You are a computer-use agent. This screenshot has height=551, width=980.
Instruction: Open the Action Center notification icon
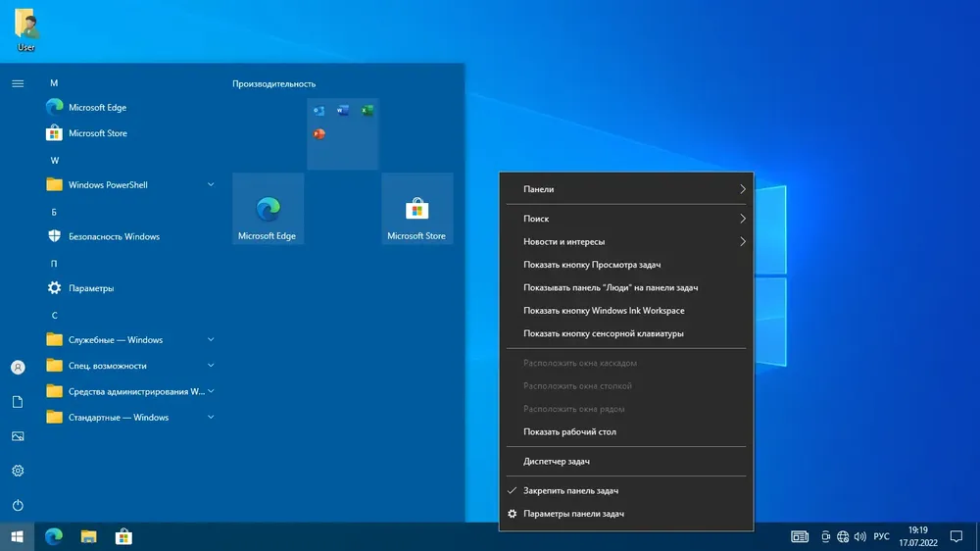point(956,536)
